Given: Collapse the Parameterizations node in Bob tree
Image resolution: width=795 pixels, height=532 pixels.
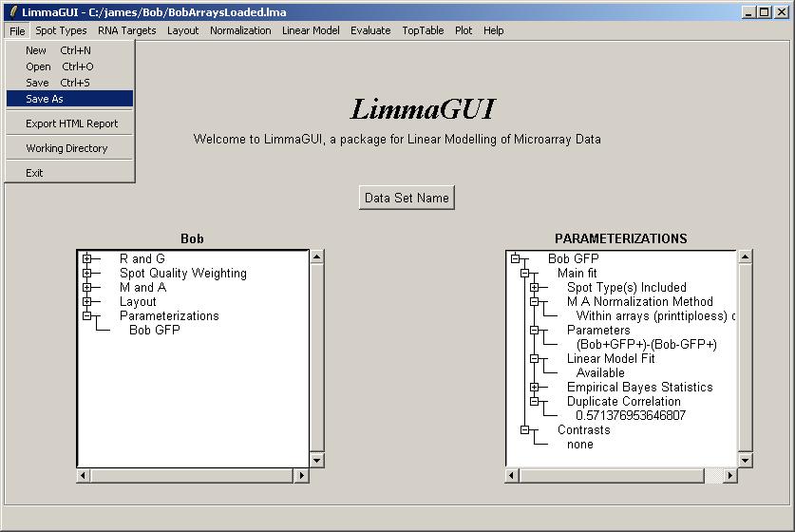Looking at the screenshot, I should [87, 315].
